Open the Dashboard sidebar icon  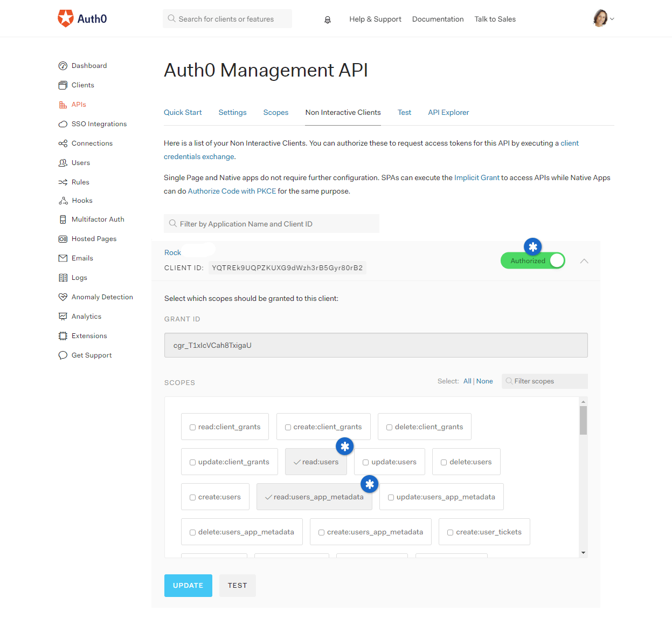(63, 66)
